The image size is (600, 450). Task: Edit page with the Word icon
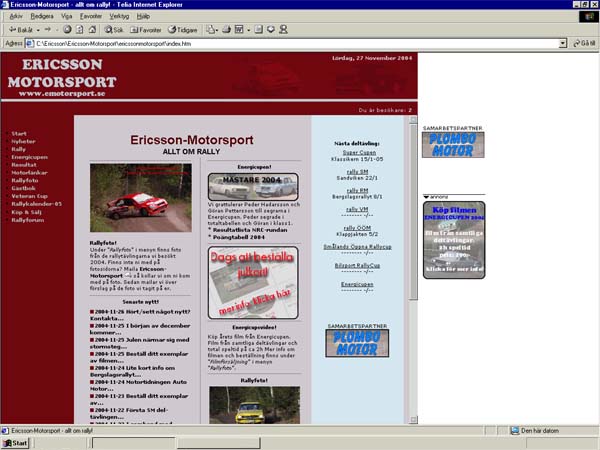tap(239, 29)
